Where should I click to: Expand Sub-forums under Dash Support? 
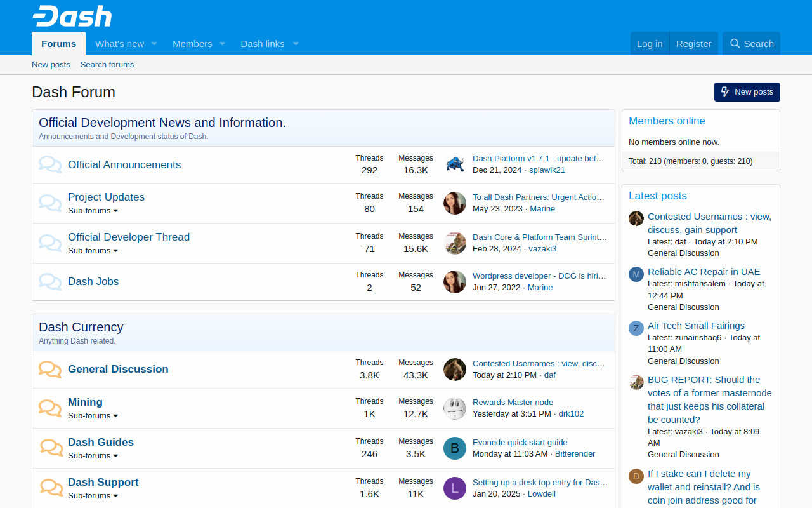(93, 496)
